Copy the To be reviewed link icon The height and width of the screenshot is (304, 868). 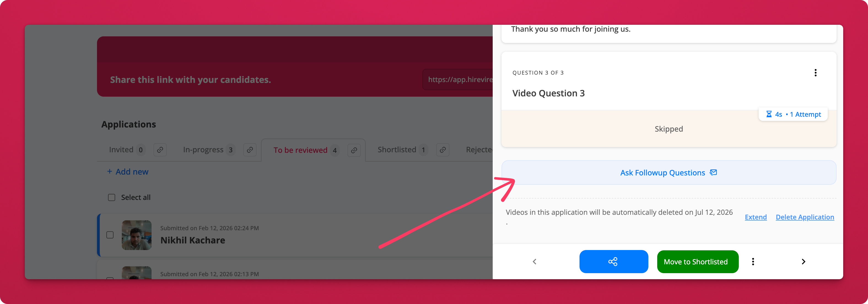354,150
